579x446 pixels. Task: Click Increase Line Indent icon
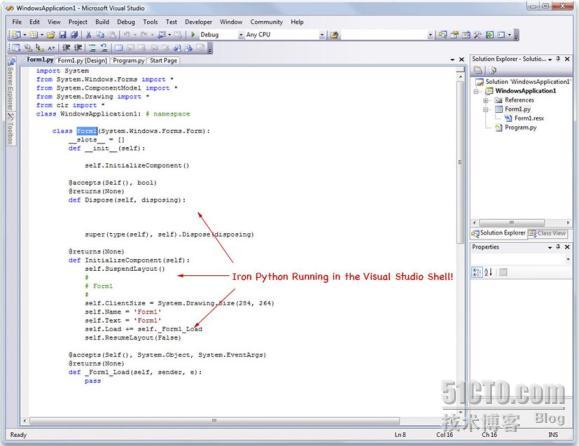click(x=78, y=48)
